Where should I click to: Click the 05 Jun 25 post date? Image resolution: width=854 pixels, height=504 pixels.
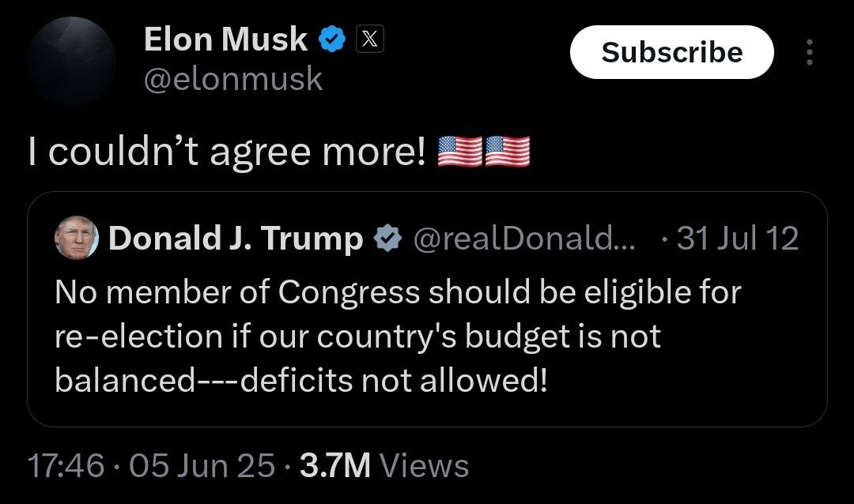pos(201,465)
